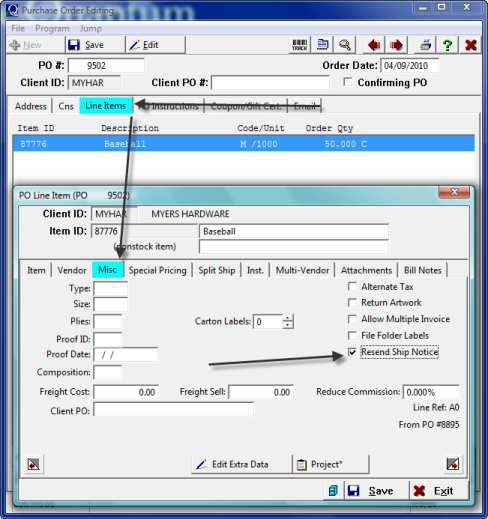This screenshot has width=488, height=519.
Task: Click the bottom-left line item navigation icon
Action: 33,464
